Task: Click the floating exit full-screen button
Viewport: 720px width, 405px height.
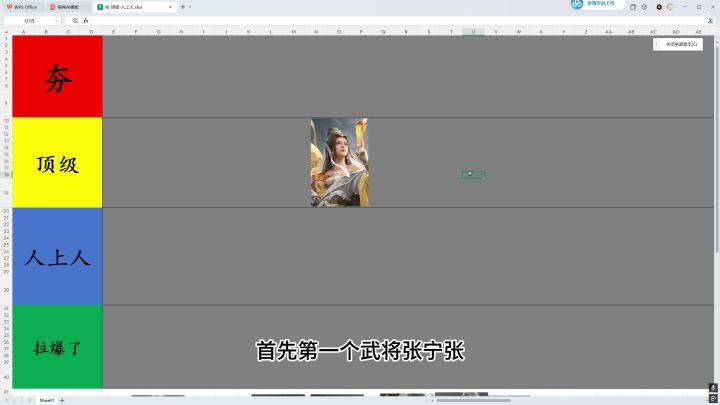Action: click(x=678, y=44)
